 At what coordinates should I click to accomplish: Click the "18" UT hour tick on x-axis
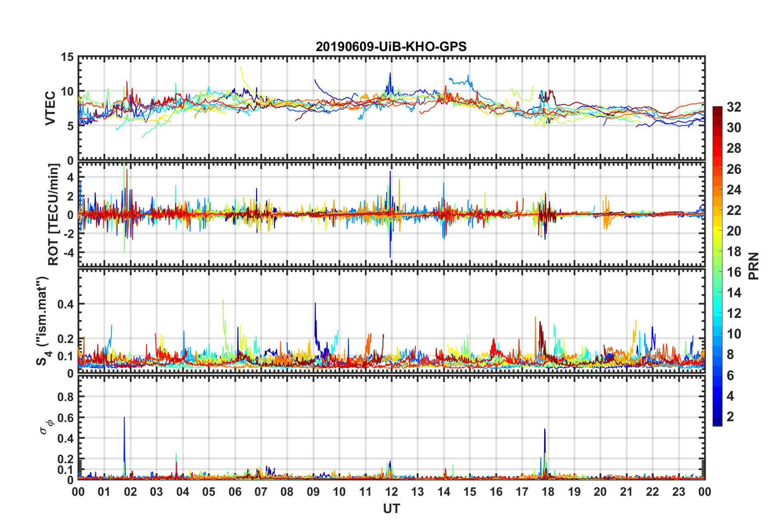click(x=548, y=492)
